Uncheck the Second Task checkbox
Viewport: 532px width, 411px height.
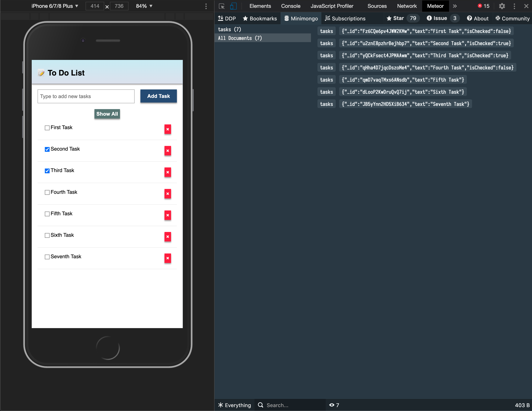pos(47,149)
